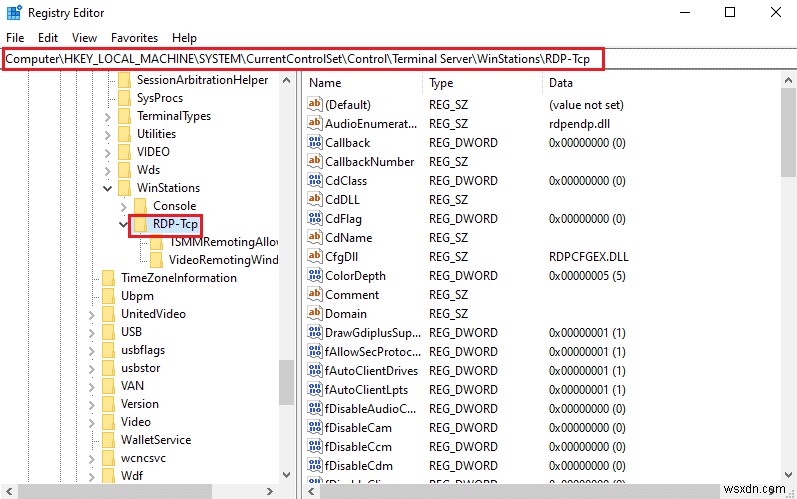Open the Favorites menu
Viewport: 797px width, 499px height.
tap(134, 38)
